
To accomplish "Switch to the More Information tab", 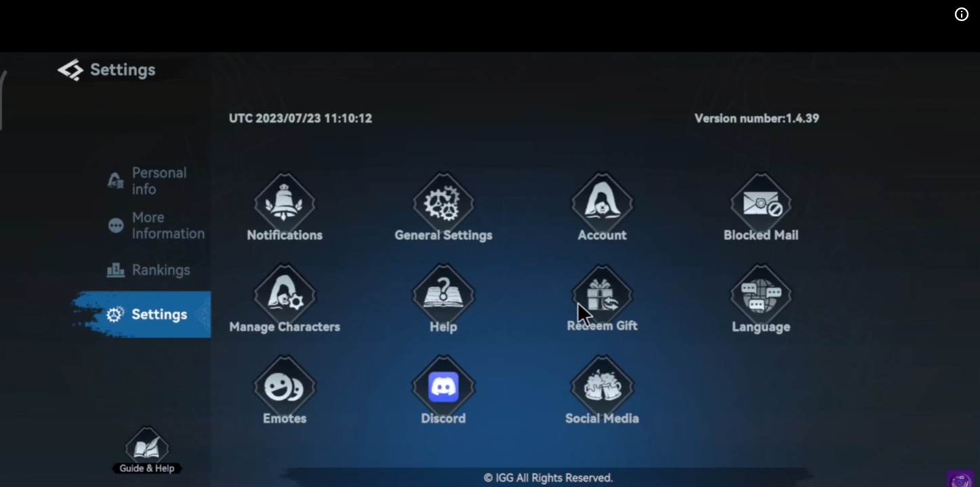I will tap(157, 225).
